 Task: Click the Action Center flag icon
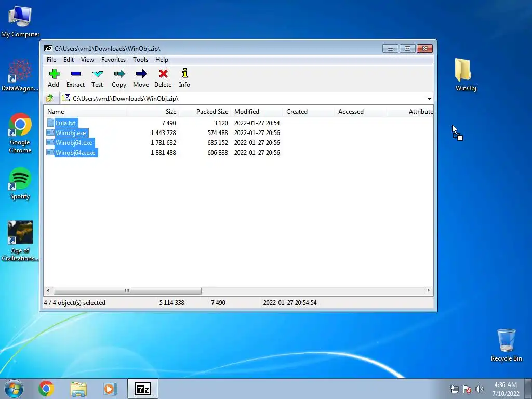pyautogui.click(x=467, y=389)
